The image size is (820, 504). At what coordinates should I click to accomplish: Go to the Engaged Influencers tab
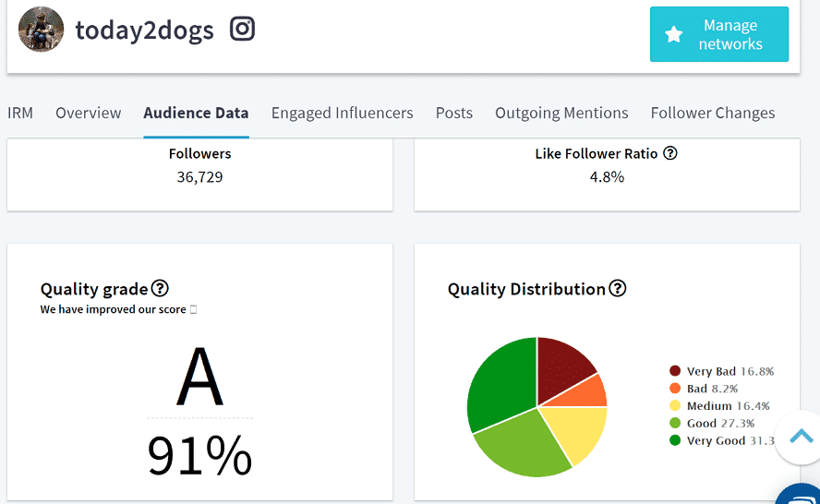(342, 113)
